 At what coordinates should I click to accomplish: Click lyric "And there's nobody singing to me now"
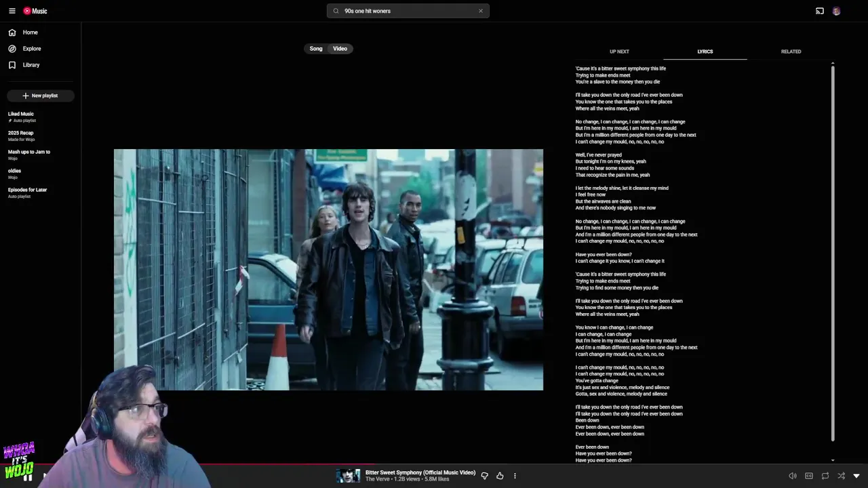click(616, 208)
